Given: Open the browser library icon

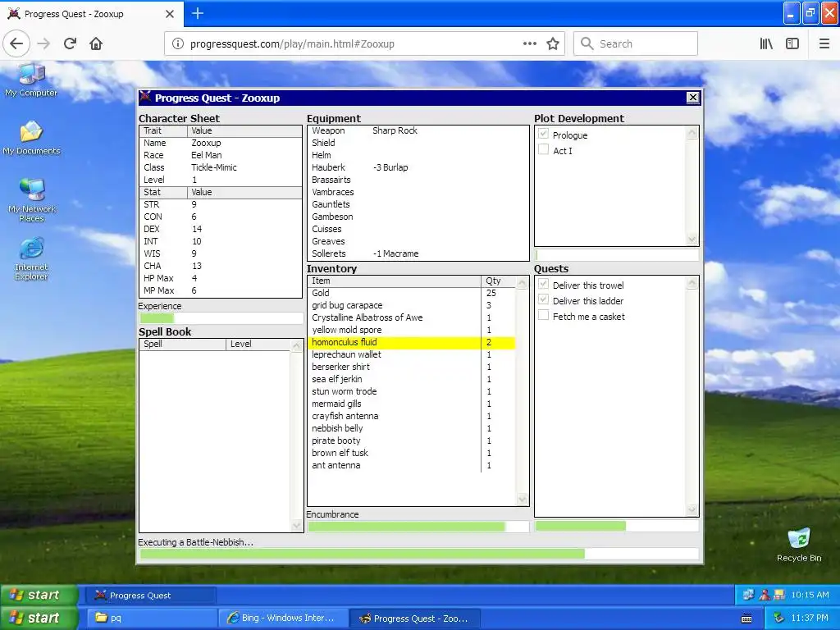Looking at the screenshot, I should [x=766, y=44].
